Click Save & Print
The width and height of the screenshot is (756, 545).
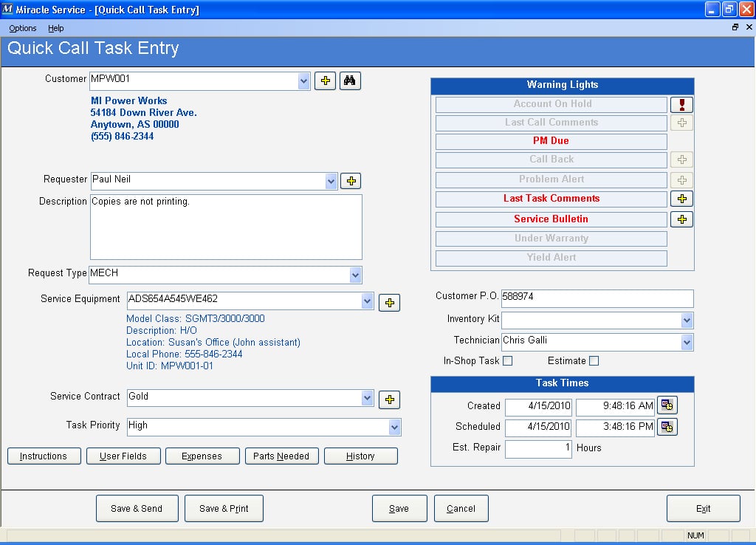point(224,508)
